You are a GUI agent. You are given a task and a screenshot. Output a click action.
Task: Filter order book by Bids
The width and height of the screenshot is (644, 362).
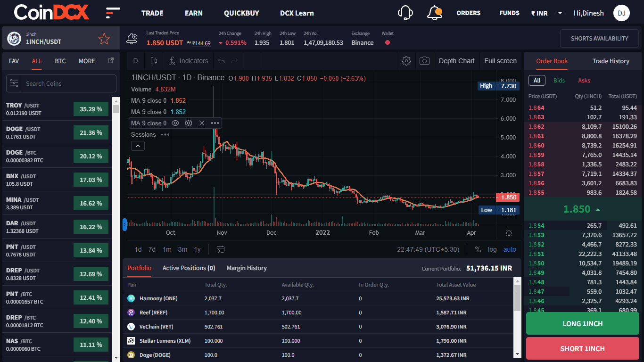559,80
